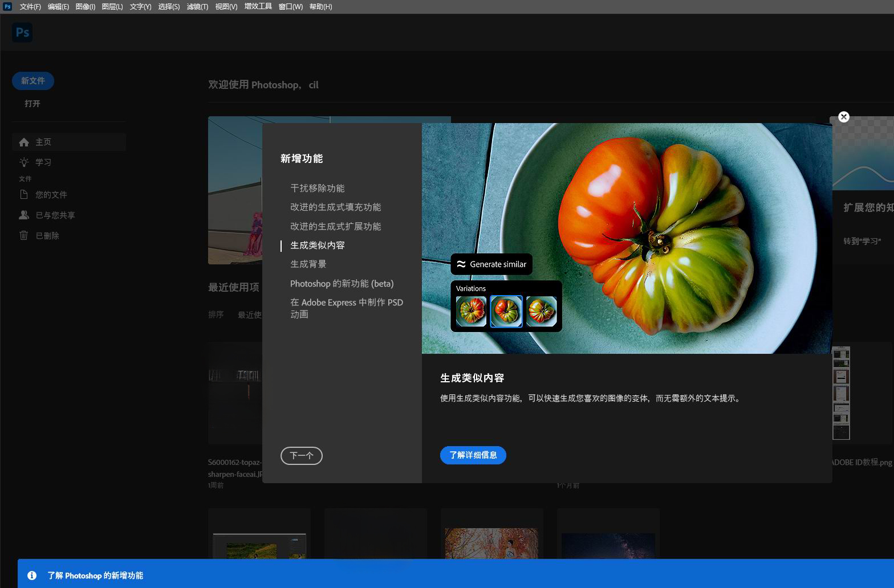The width and height of the screenshot is (894, 588).
Task: Open the landscape editor screenshot thumbnail
Action: pos(259,546)
